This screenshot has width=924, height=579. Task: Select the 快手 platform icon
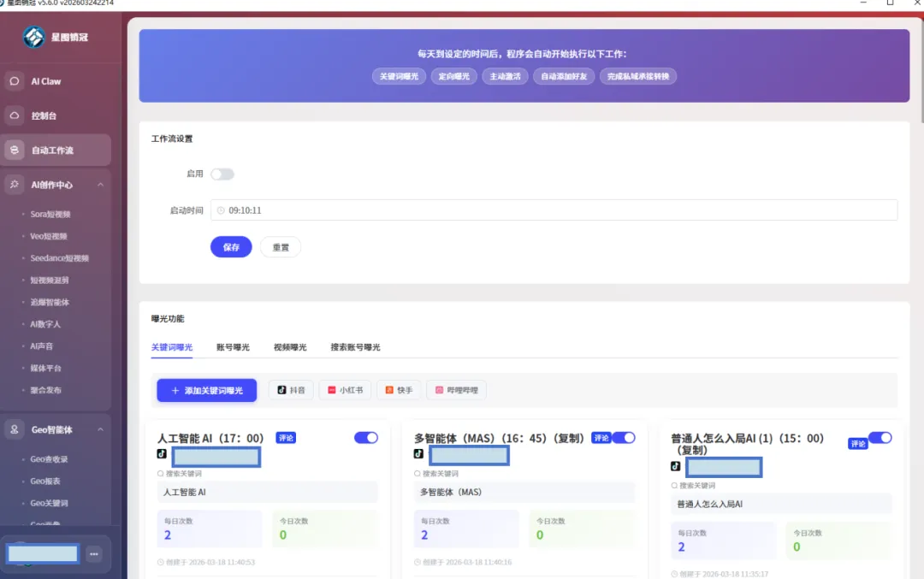tap(399, 390)
